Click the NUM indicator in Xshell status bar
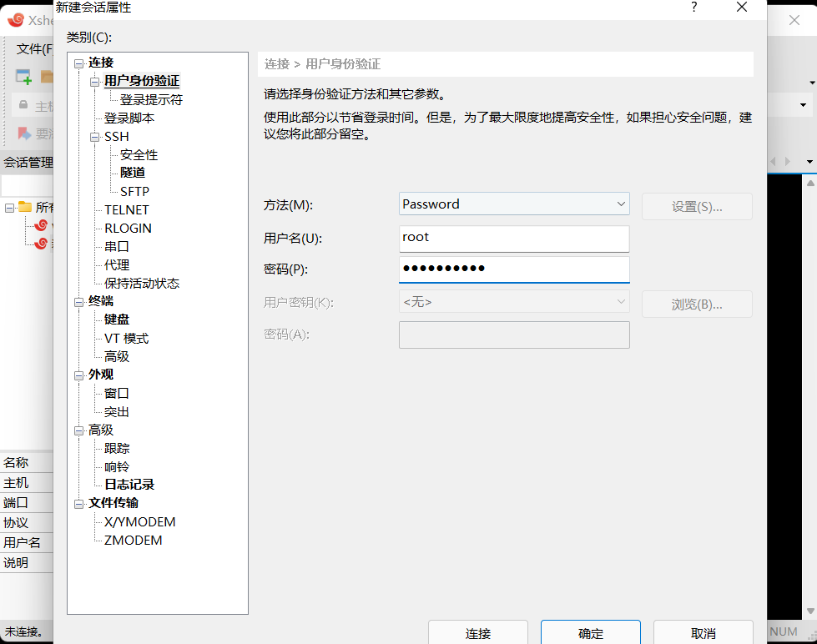The image size is (817, 644). pos(783,631)
